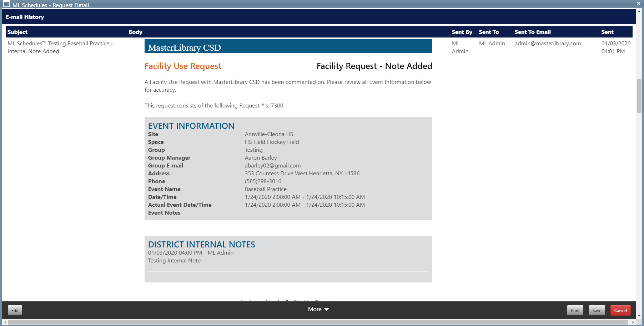644x326 pixels.
Task: Click the Sent By column header
Action: tap(462, 32)
